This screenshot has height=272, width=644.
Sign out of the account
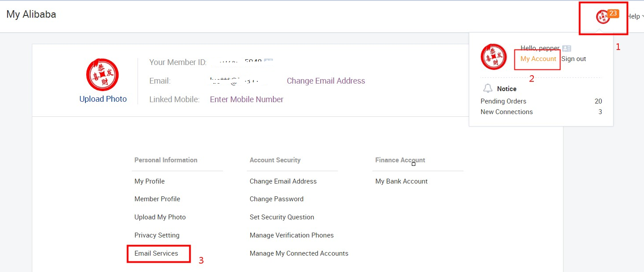pos(574,59)
